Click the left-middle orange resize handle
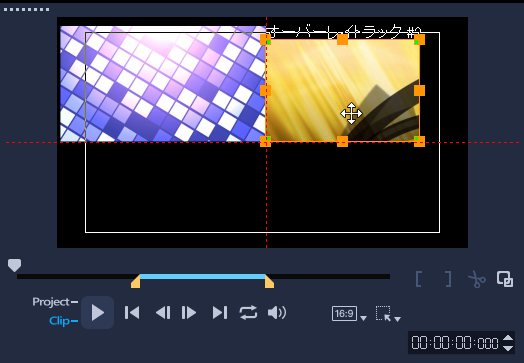524x363 pixels. point(265,91)
